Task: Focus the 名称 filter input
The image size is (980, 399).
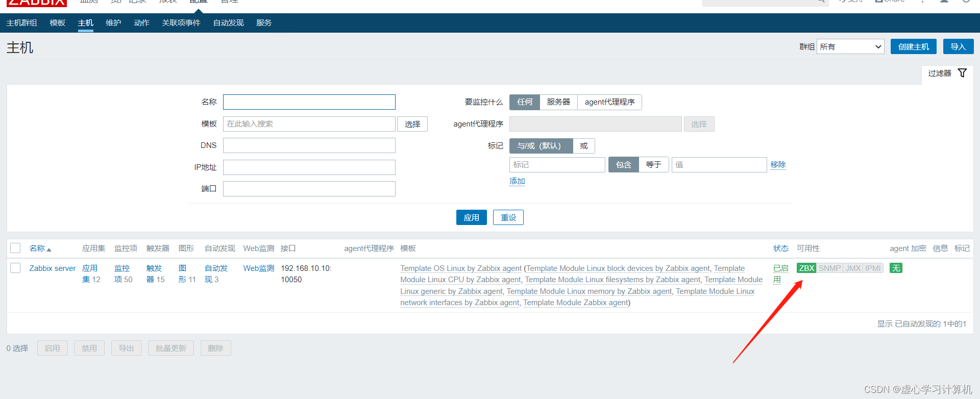Action: [309, 102]
